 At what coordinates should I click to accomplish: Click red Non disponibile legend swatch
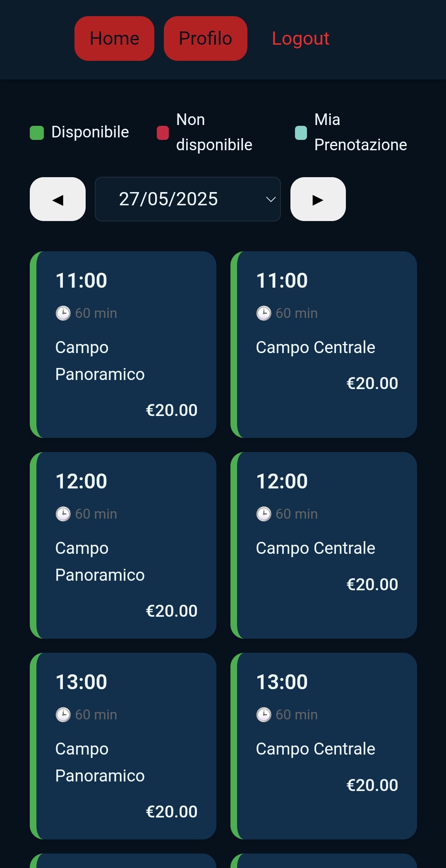click(x=163, y=133)
